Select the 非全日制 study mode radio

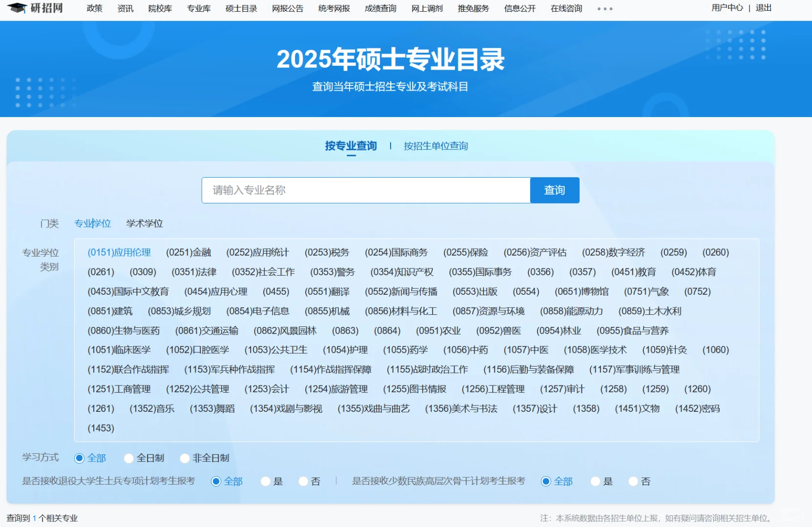coord(185,458)
